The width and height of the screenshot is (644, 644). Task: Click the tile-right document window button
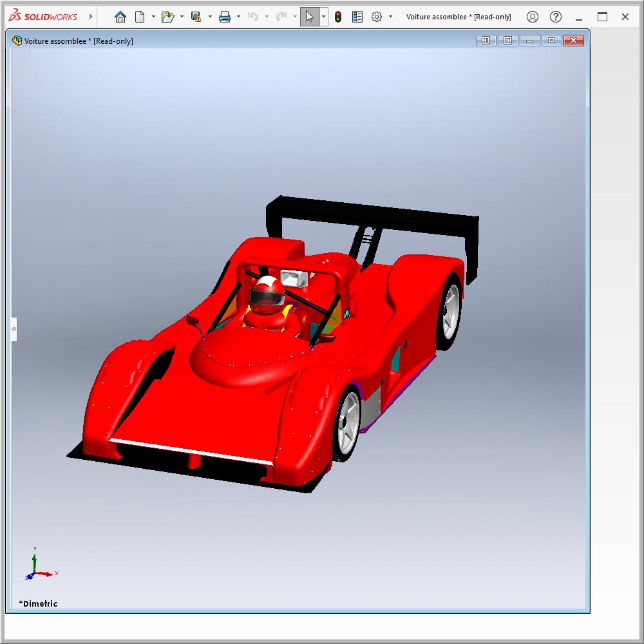pyautogui.click(x=507, y=41)
